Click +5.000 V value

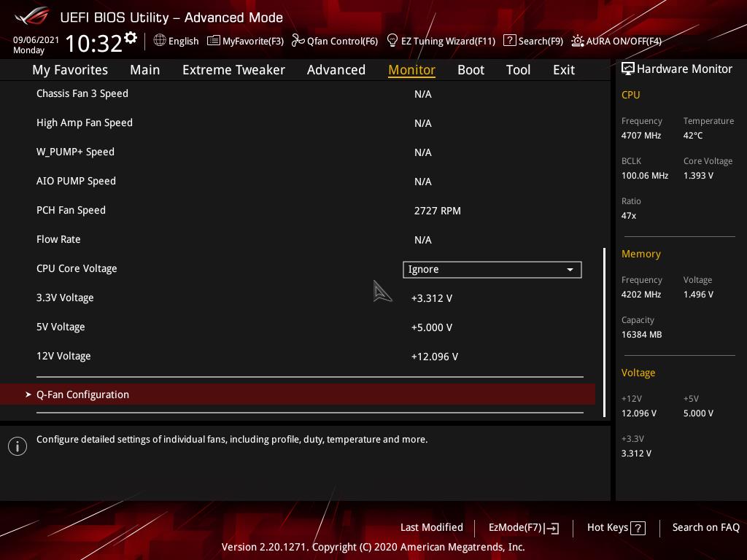[432, 327]
